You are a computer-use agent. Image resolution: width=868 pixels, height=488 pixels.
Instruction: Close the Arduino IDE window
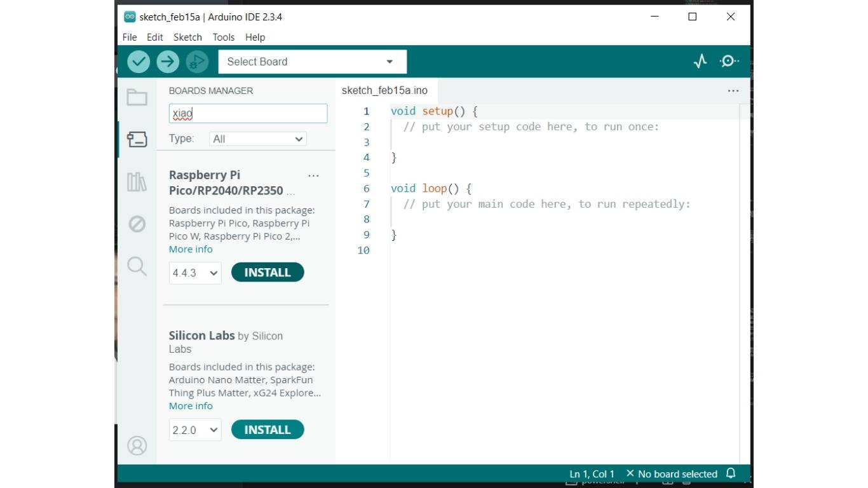coord(731,17)
